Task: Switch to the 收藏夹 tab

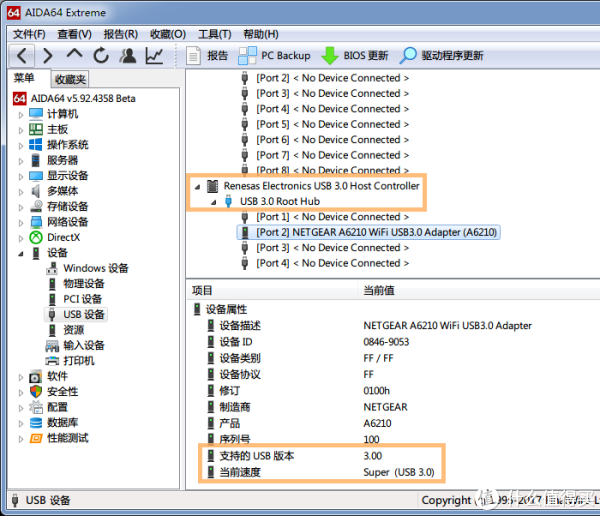Action: coord(70,79)
